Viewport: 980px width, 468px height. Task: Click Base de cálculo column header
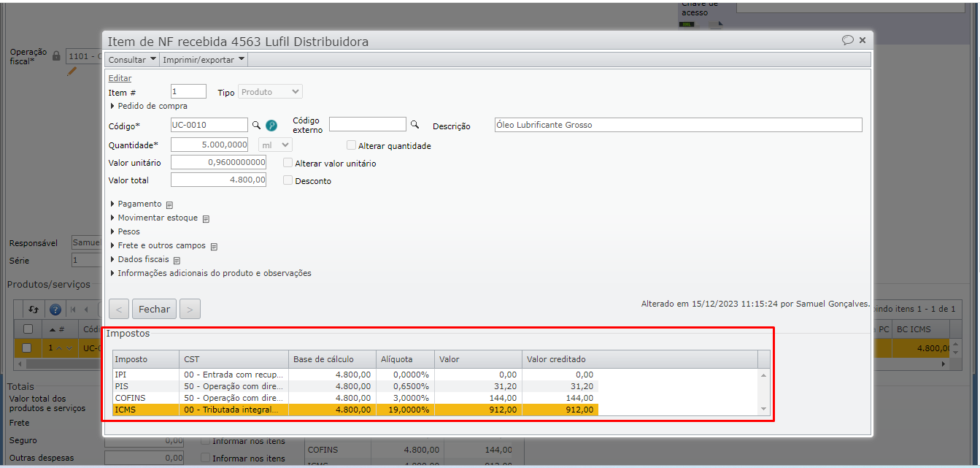pyautogui.click(x=333, y=359)
